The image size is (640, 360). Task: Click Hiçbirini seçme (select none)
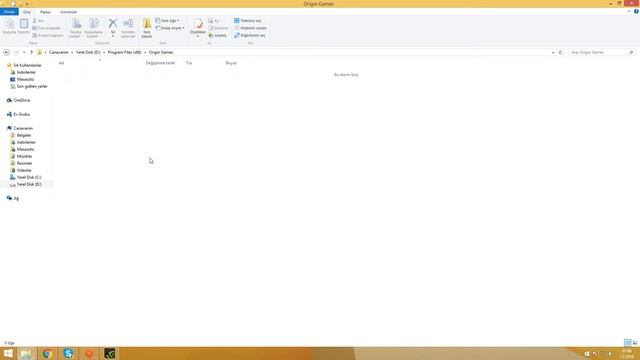(250, 28)
